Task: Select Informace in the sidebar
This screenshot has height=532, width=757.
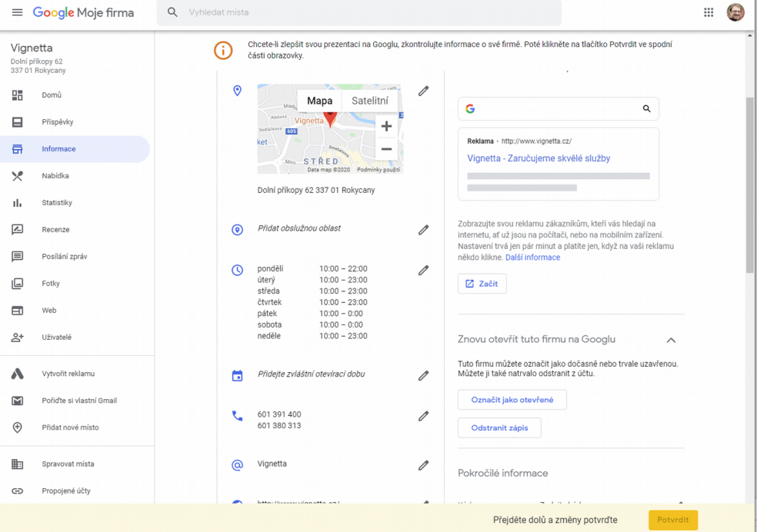Action: (x=75, y=149)
